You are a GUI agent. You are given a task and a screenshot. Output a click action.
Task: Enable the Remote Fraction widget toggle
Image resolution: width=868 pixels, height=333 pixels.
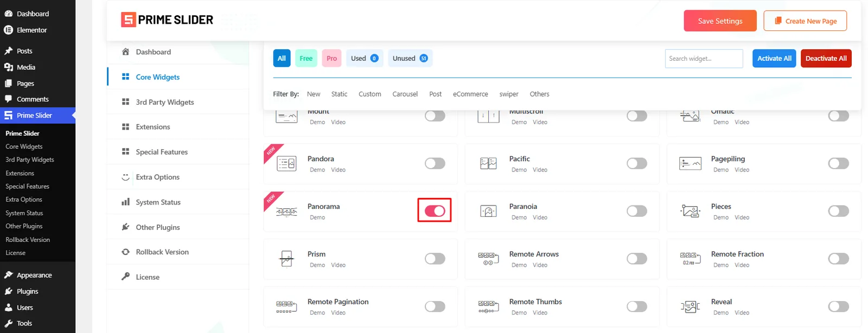(x=839, y=259)
